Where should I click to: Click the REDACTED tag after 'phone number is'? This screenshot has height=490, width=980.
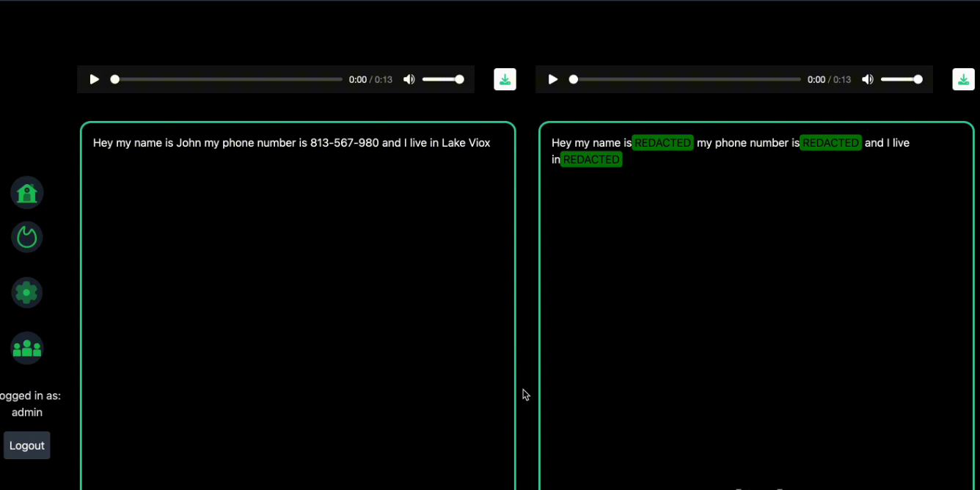[x=830, y=143]
